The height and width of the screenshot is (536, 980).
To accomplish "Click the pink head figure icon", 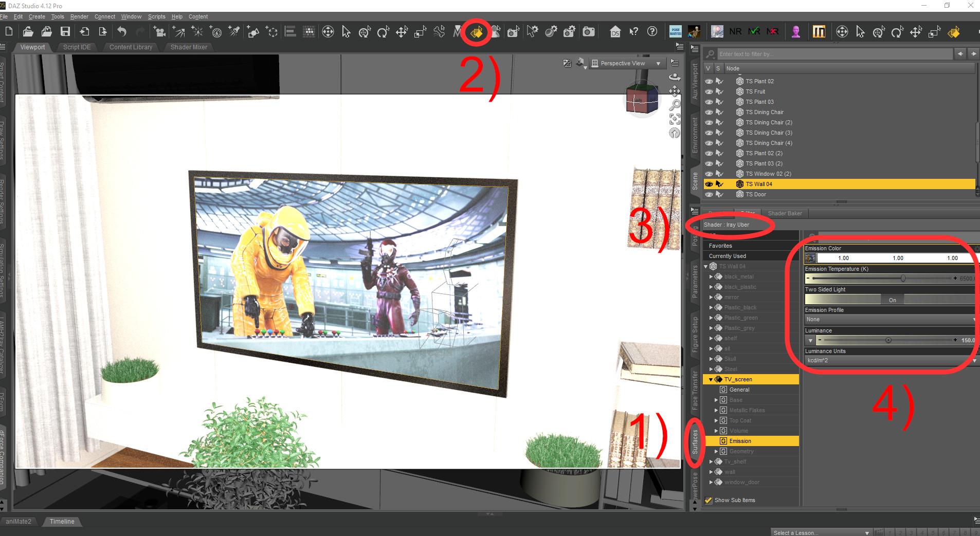I will 796,32.
